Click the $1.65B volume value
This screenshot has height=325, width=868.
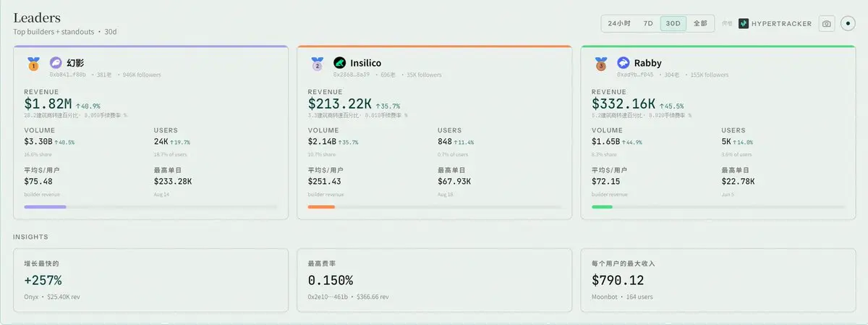coord(605,142)
